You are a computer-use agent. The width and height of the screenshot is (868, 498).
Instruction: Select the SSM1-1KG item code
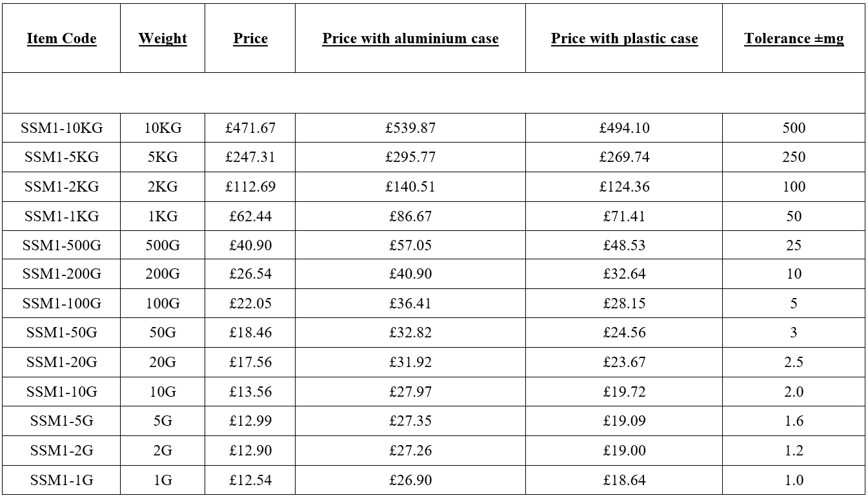click(x=61, y=216)
